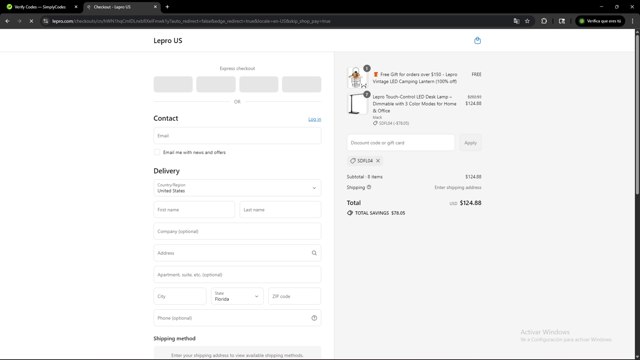Click the fourth express checkout button
Viewport: 640px width, 360px height.
click(302, 84)
